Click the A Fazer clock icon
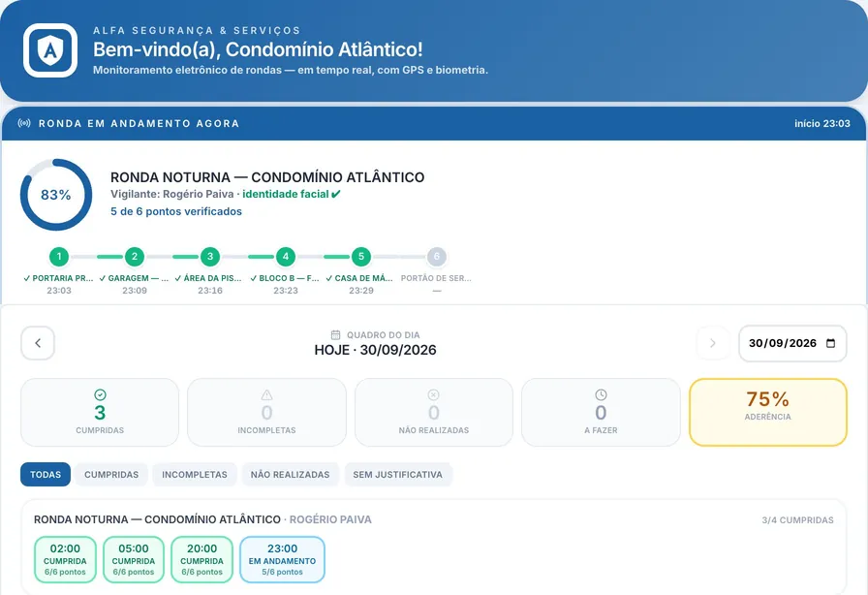 (x=601, y=394)
